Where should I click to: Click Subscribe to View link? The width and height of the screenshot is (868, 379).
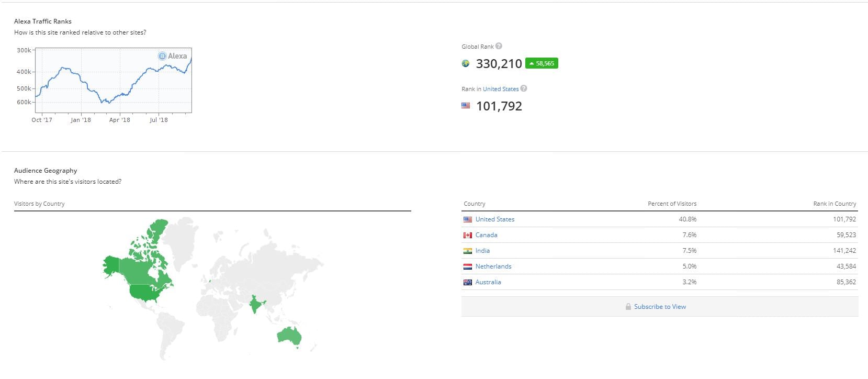[660, 307]
